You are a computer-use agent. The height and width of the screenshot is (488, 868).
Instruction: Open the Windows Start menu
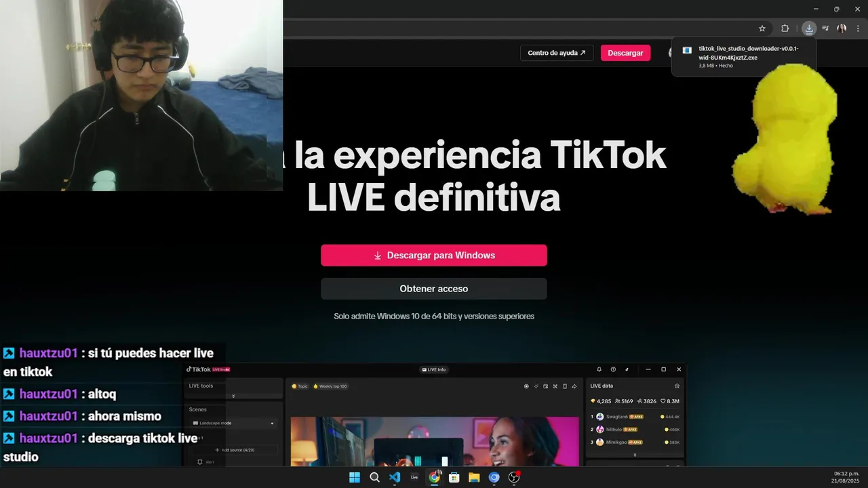tap(354, 477)
